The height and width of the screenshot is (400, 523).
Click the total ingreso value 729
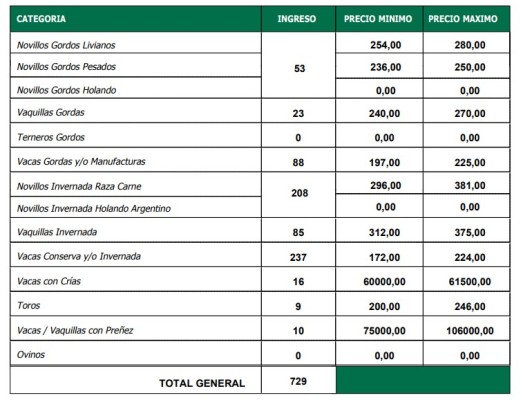(299, 380)
